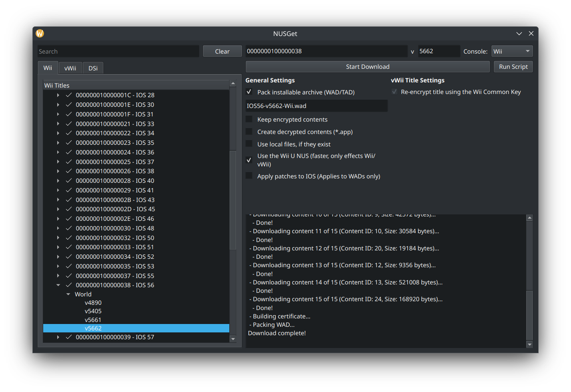Click the title list vertical scrollbar handle
571x392 pixels.
click(233, 200)
